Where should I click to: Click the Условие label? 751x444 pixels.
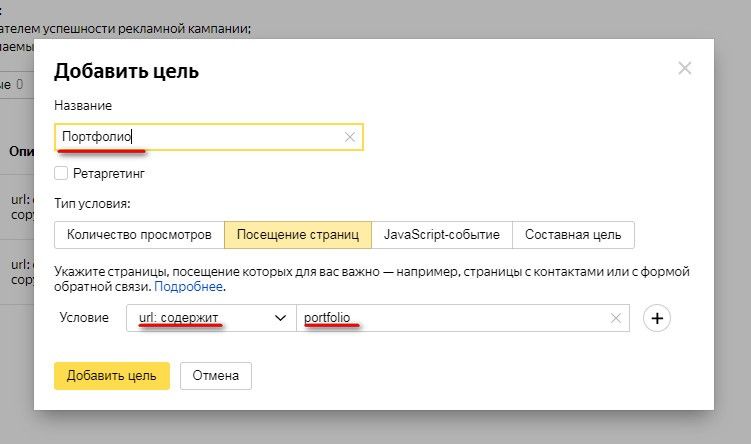point(84,318)
